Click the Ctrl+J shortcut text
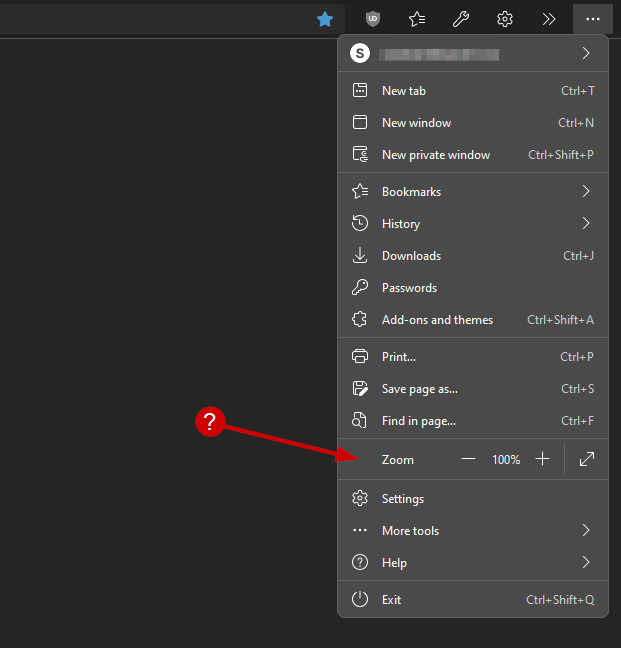The height and width of the screenshot is (648, 621). pyautogui.click(x=578, y=256)
